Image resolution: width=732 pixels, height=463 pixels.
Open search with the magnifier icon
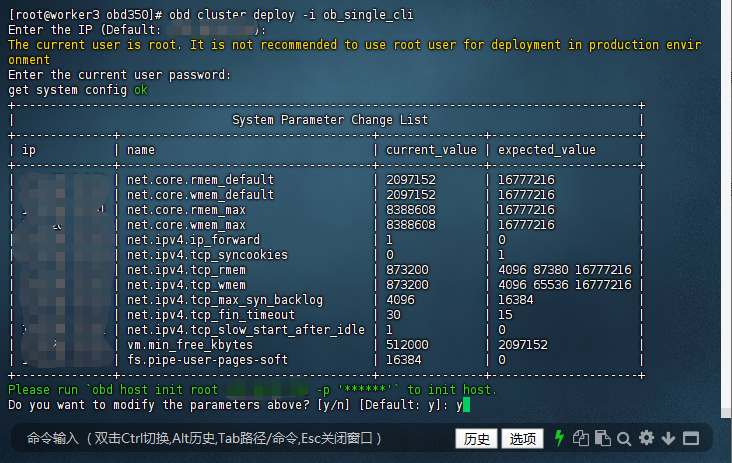(624, 438)
